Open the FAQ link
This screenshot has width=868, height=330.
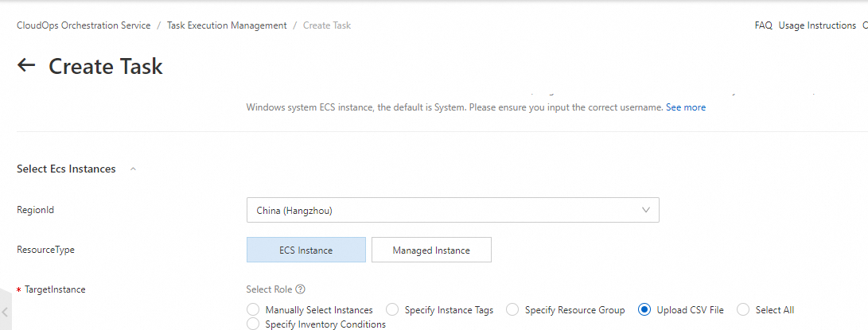click(x=763, y=25)
